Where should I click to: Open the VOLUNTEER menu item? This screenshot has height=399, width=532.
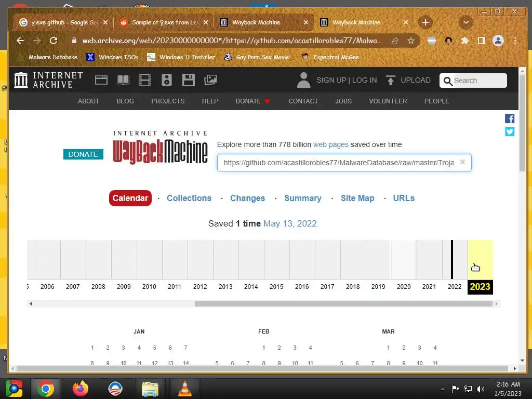(x=388, y=101)
